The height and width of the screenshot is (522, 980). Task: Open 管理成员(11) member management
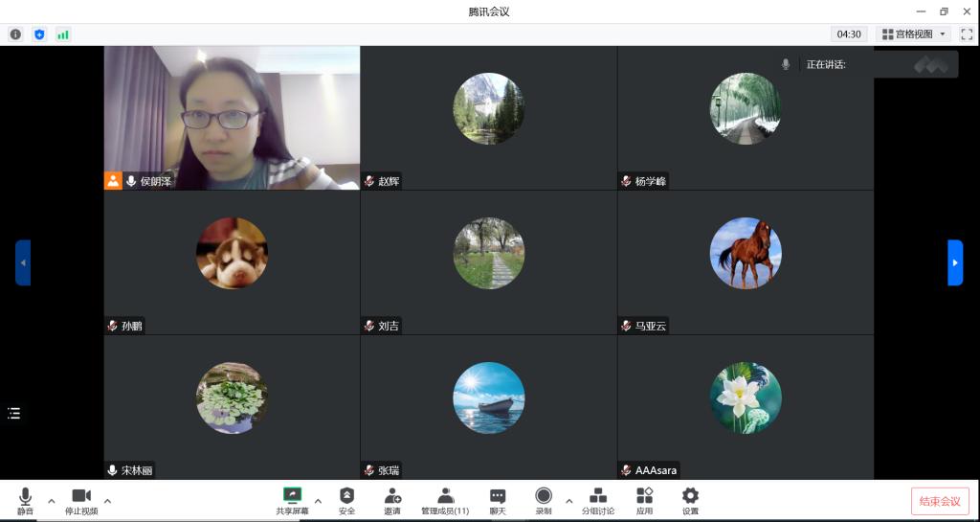(445, 500)
